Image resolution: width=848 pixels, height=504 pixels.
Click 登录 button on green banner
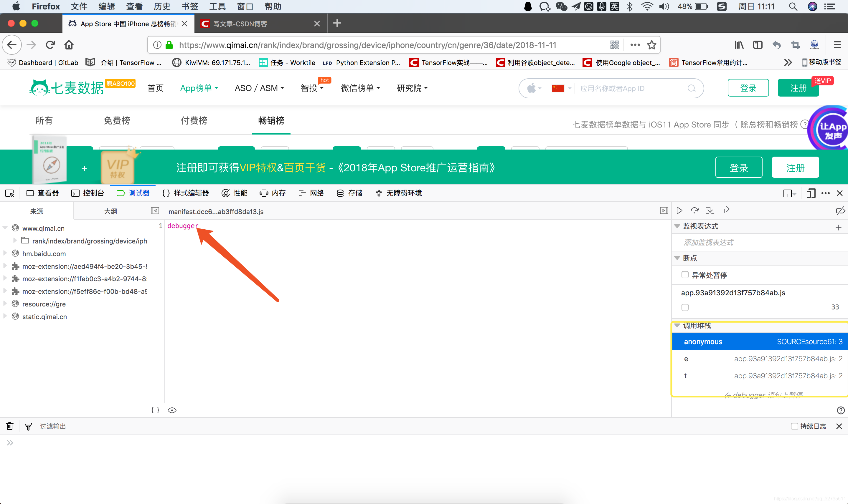pos(739,168)
